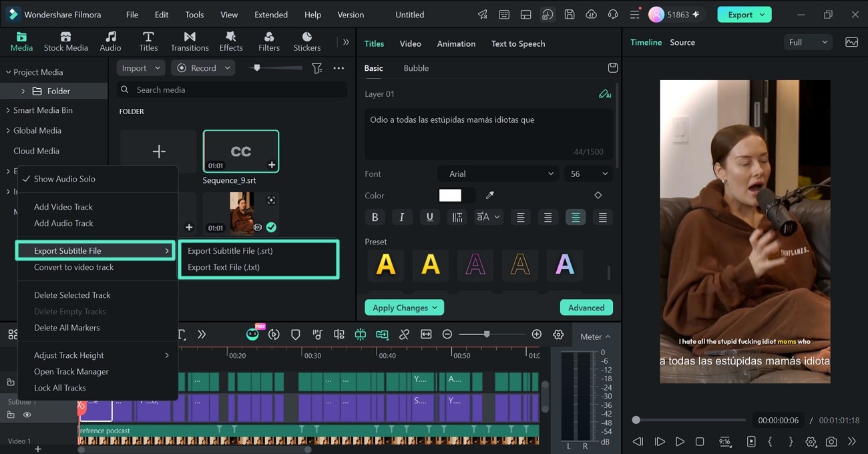Open the font size 56 dropdown
Screen dimensions: 868x454
[x=588, y=174]
